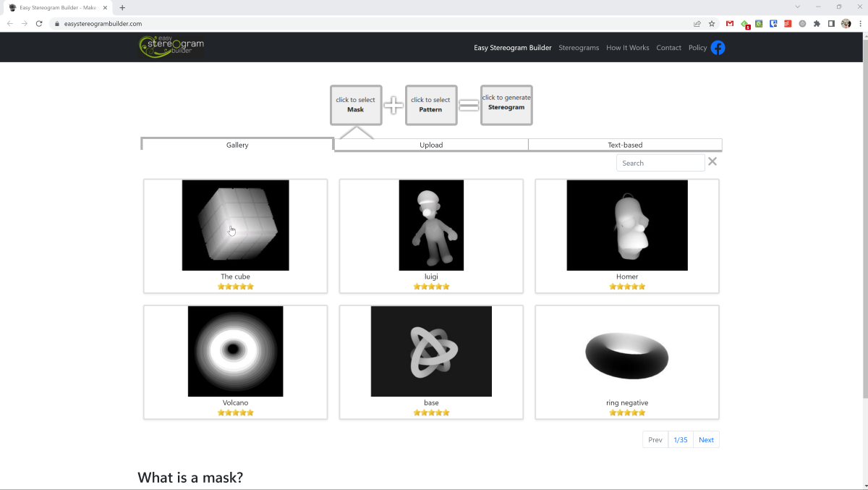Image resolution: width=868 pixels, height=490 pixels.
Task: Open the browser Extensions puzzle icon
Action: coord(817,24)
